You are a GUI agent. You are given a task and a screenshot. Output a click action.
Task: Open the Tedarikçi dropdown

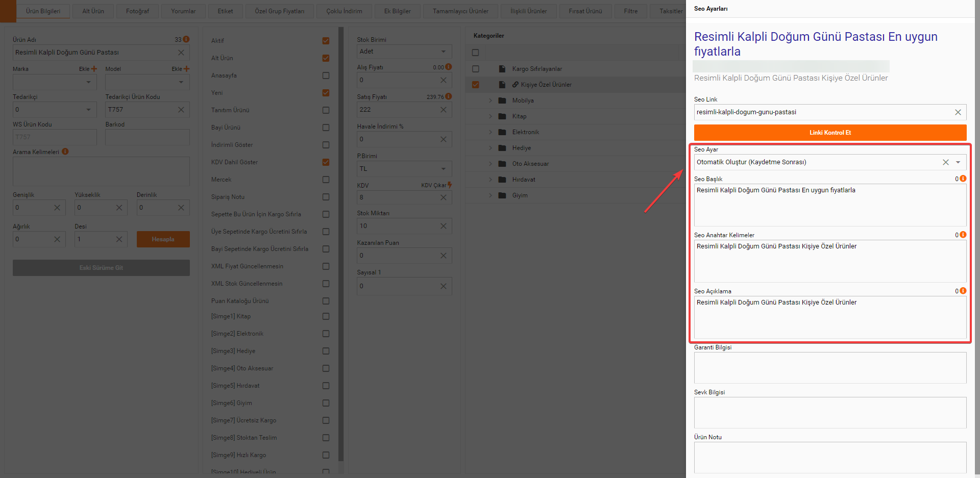coord(88,110)
